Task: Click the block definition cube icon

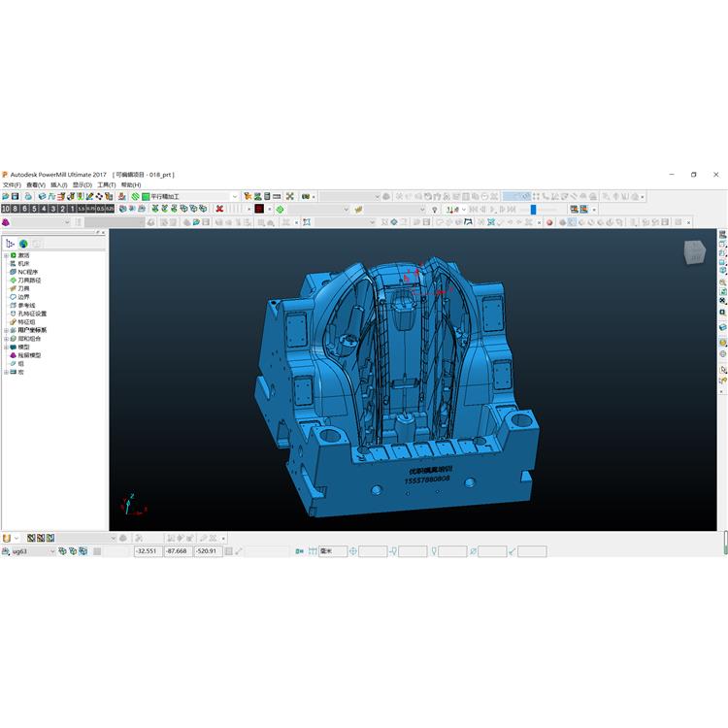Action: click(x=43, y=196)
